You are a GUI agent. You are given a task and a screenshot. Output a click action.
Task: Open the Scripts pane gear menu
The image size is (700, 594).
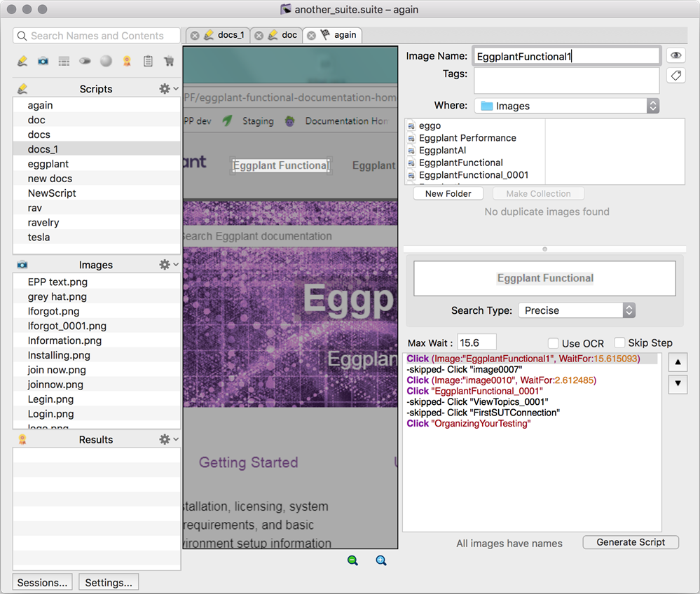tap(169, 89)
